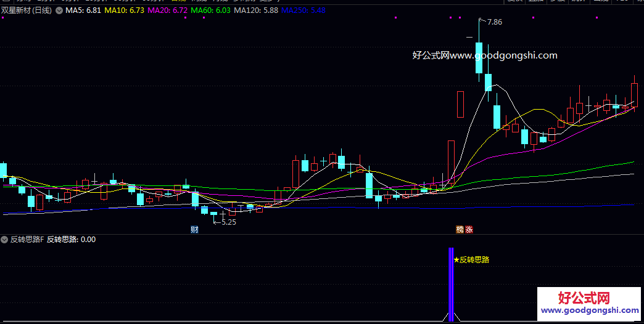
Task: Click the 榜 ranking marker icon
Action: pos(460,230)
